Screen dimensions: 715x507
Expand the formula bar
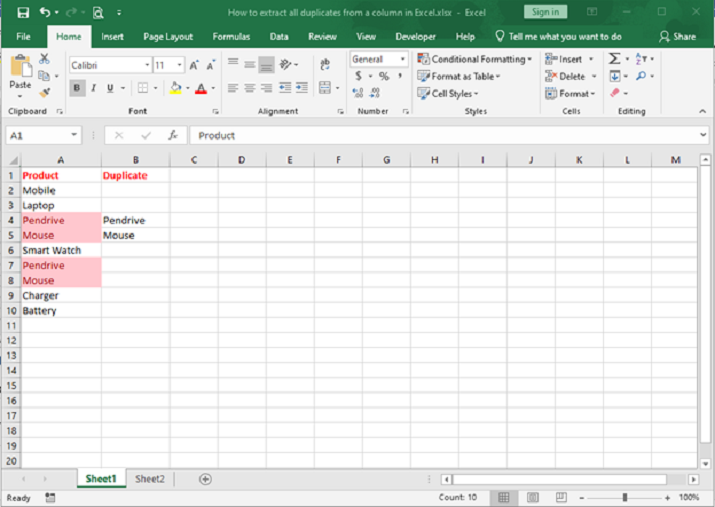[x=703, y=135]
